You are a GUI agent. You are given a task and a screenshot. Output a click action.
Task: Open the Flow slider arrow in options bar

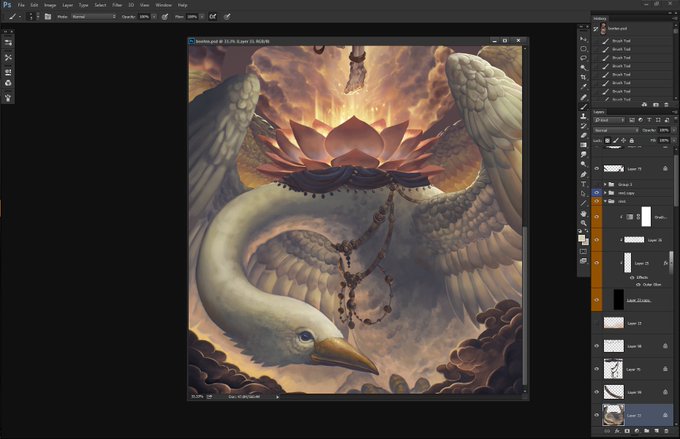(x=202, y=16)
